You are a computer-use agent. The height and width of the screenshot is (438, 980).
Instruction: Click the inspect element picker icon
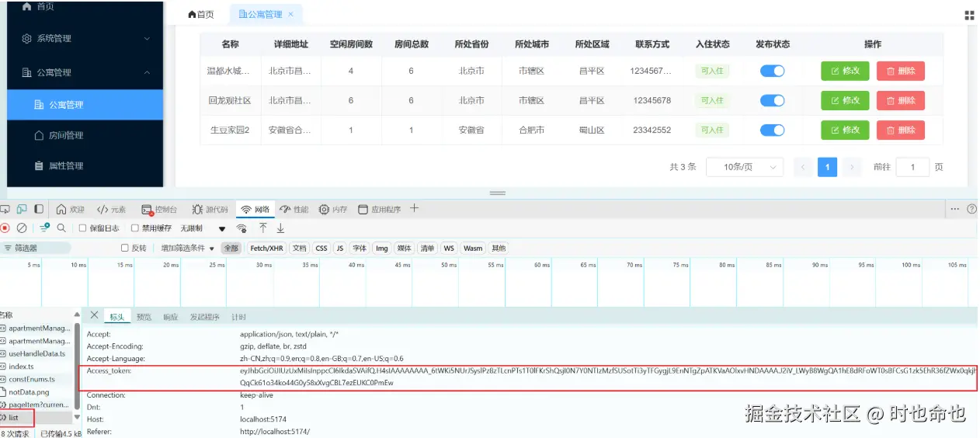(5, 209)
